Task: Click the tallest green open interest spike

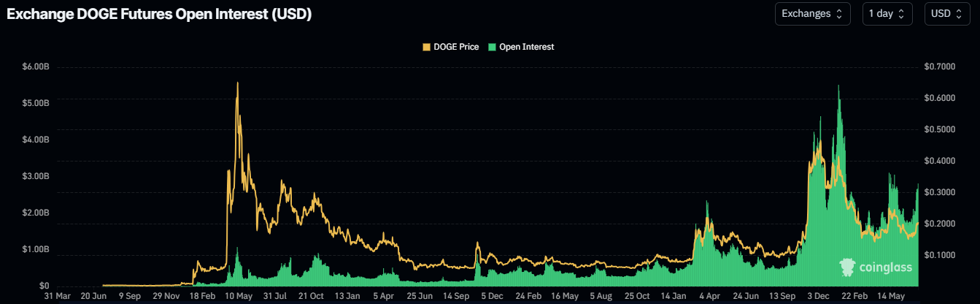Action: [x=838, y=87]
